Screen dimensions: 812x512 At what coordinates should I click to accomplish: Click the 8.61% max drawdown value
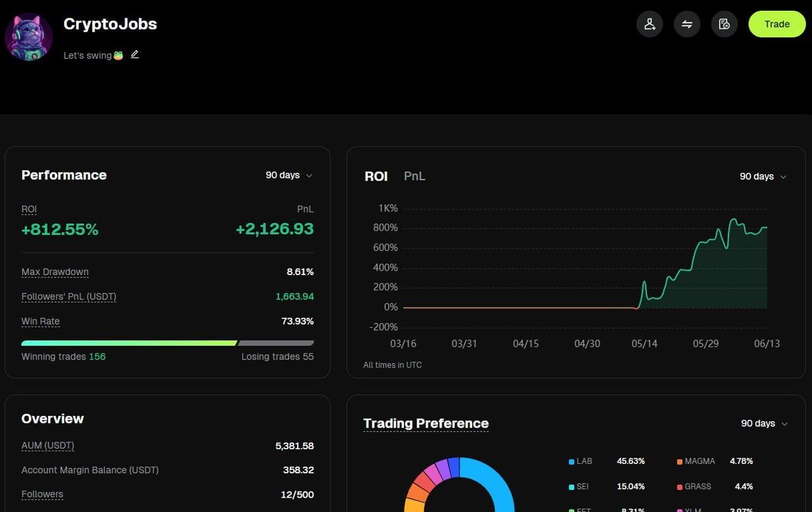point(300,272)
